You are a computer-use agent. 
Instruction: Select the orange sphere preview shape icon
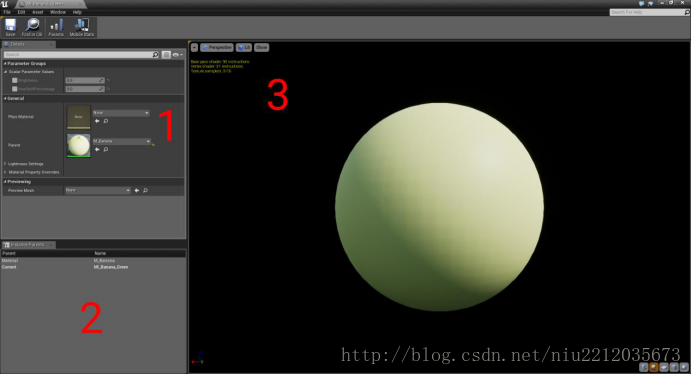pos(654,367)
